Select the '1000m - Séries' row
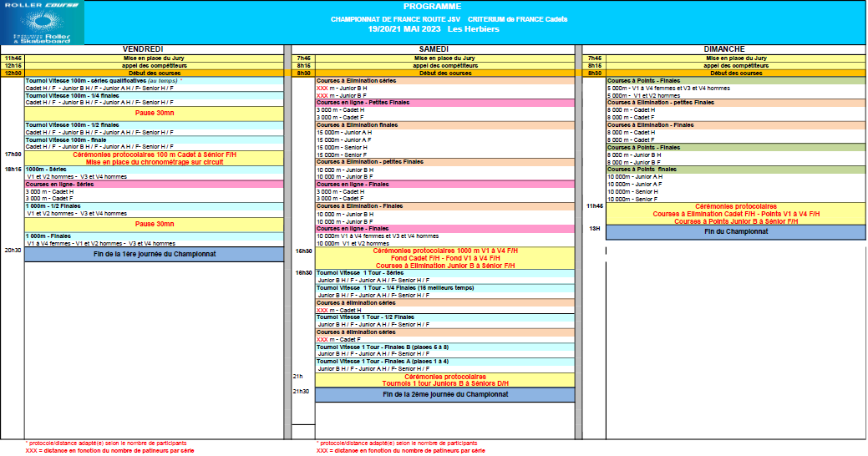The image size is (868, 456). (x=154, y=170)
